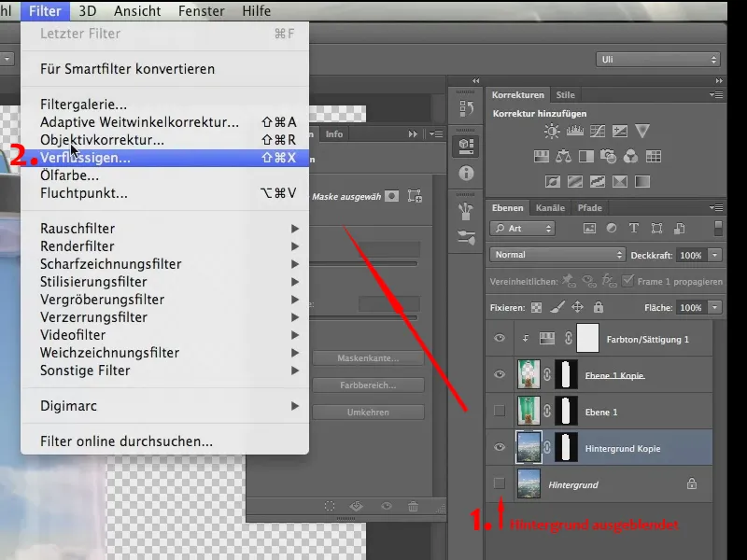Choose Verflüssigen... from Filter menu
The height and width of the screenshot is (560, 747).
[x=165, y=158]
